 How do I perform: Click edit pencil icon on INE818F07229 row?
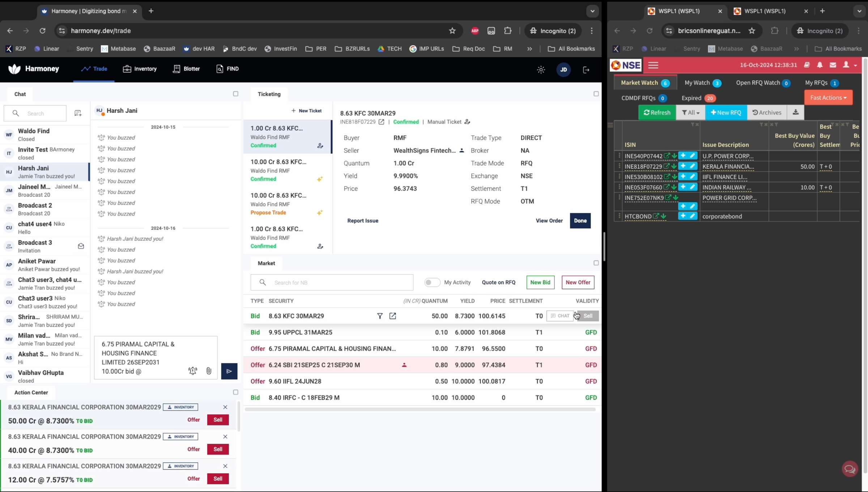point(692,166)
